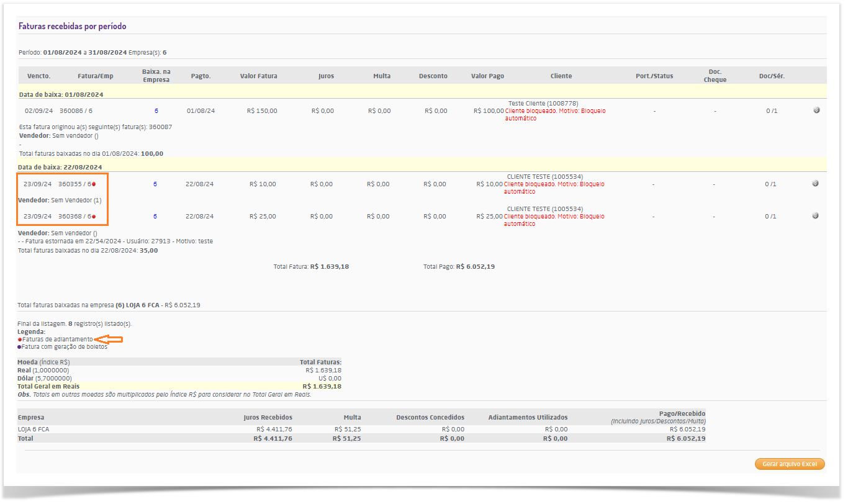Click the Pagto. column header

[x=201, y=76]
